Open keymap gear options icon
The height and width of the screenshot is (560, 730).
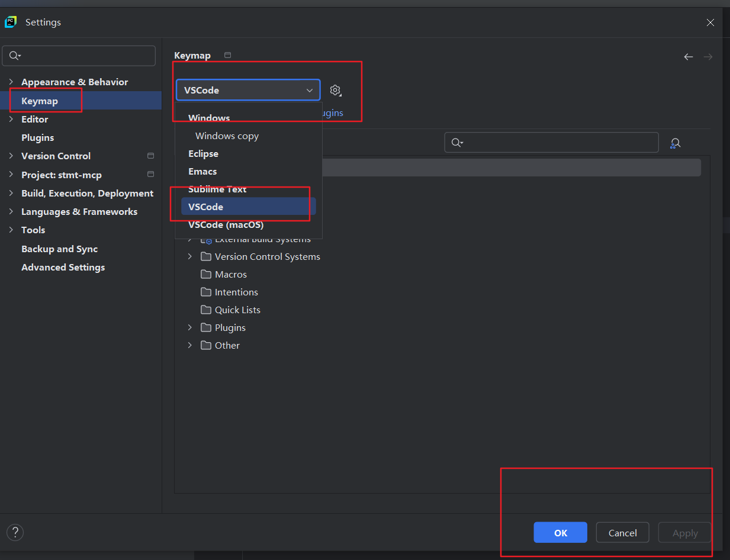pyautogui.click(x=336, y=90)
